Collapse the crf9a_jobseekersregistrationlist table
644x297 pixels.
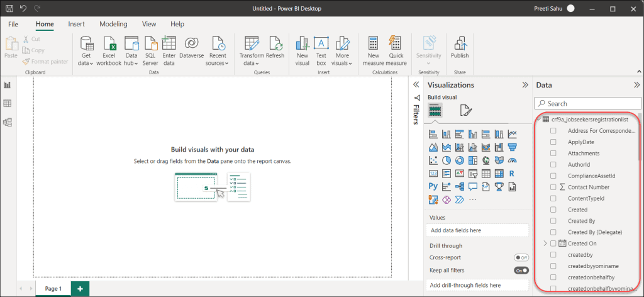pos(539,120)
